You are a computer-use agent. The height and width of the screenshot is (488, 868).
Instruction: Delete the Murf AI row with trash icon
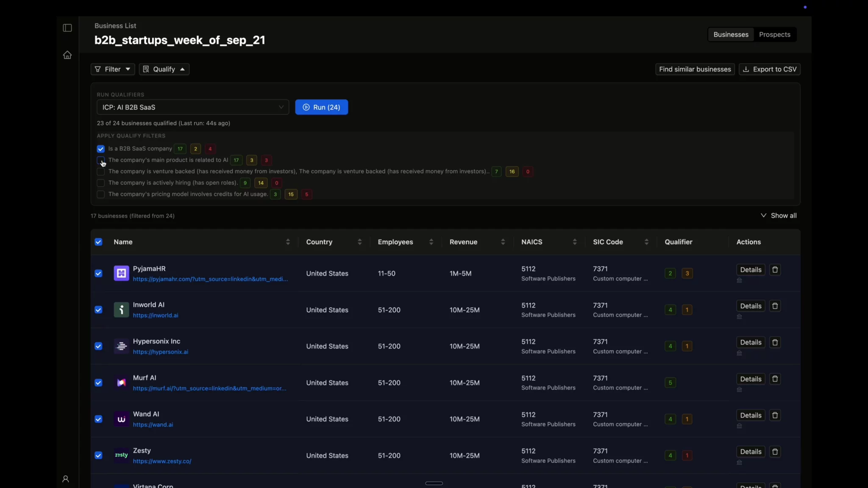[x=775, y=379]
